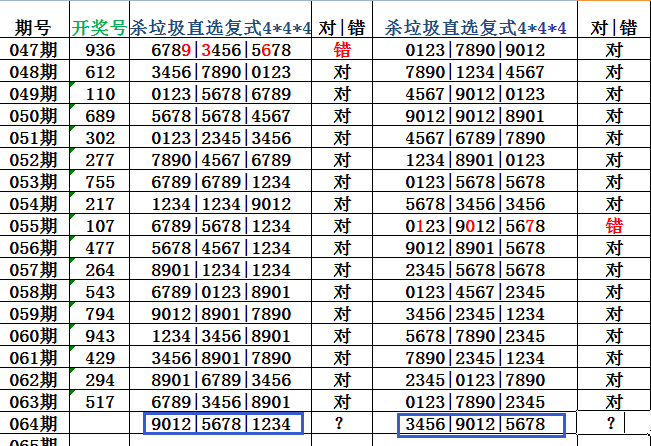Select cell 4567|9012|0123
651x446 pixels.
coord(475,94)
